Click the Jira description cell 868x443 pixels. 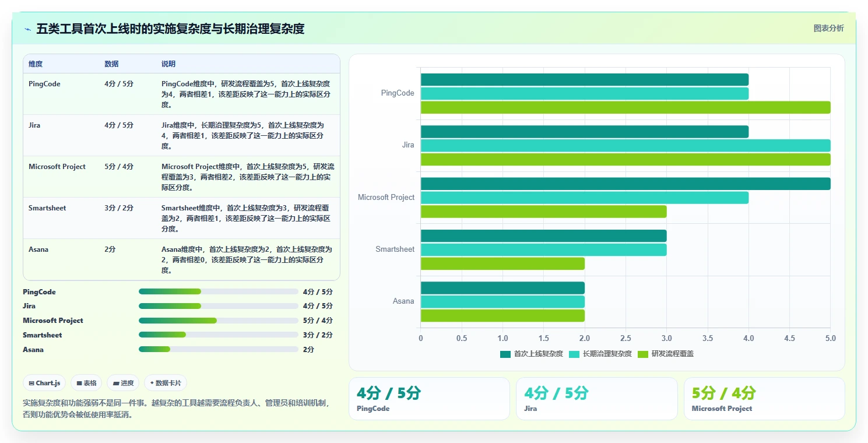pyautogui.click(x=248, y=135)
